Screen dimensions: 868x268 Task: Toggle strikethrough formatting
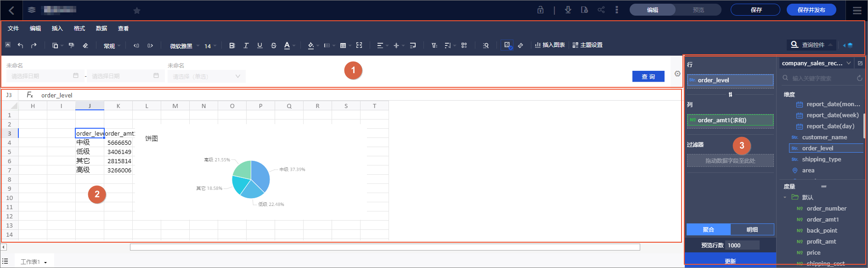click(x=274, y=45)
